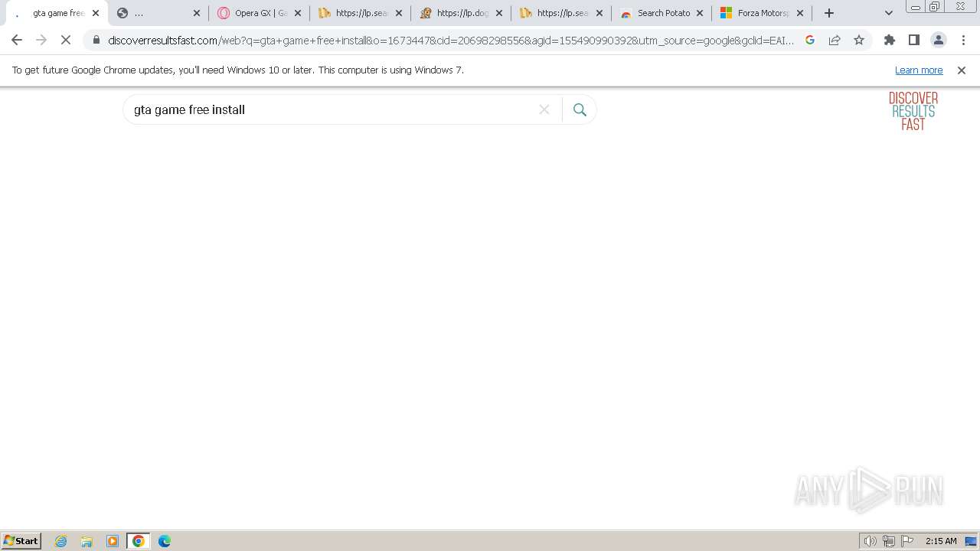Open the network tray icon
The image size is (980, 551).
point(889,541)
